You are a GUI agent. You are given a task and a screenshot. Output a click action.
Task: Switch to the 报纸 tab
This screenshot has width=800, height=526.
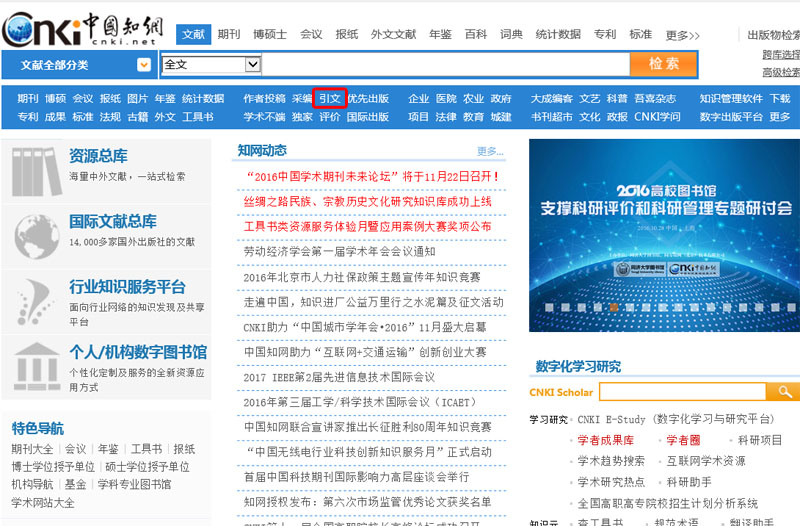click(x=346, y=34)
